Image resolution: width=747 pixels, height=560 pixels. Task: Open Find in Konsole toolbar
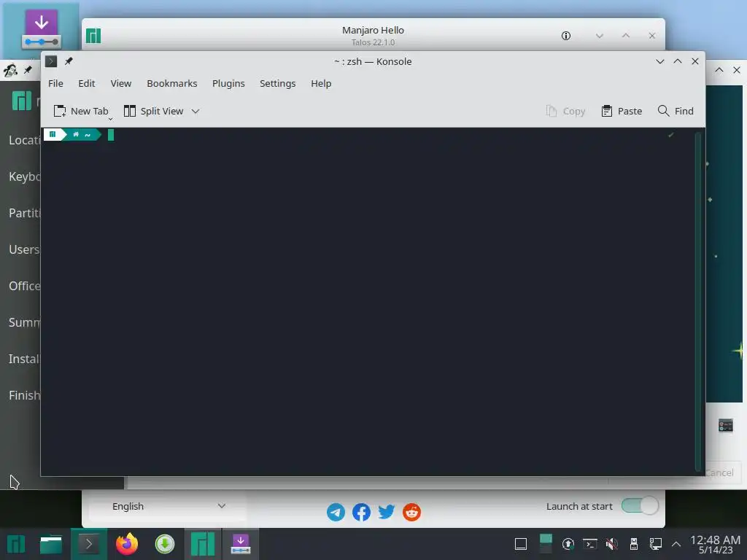click(x=676, y=111)
